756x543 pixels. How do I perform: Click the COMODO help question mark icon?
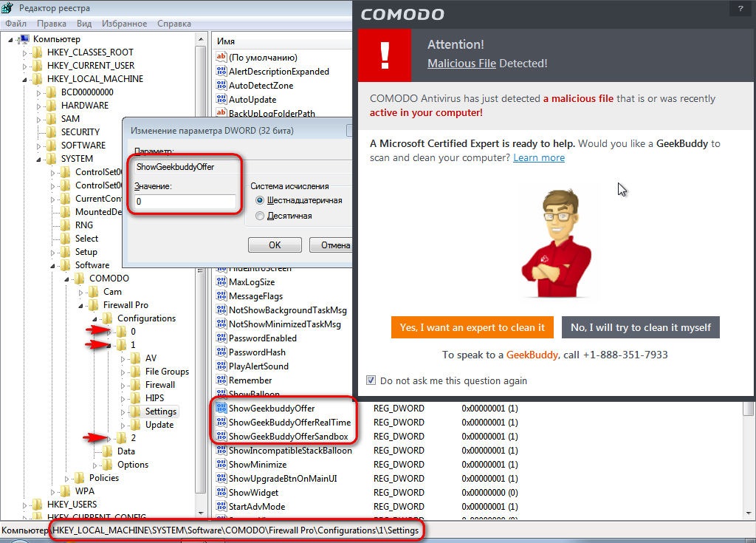740,8
